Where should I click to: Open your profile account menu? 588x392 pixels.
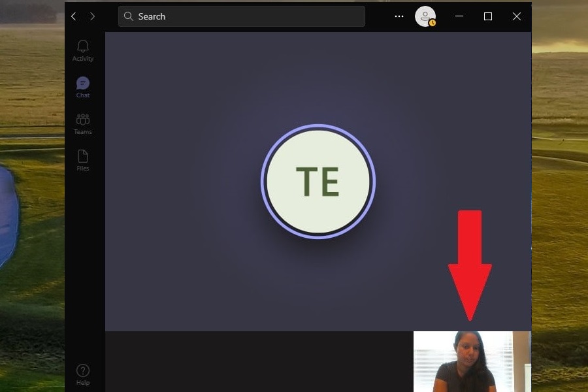tap(426, 16)
